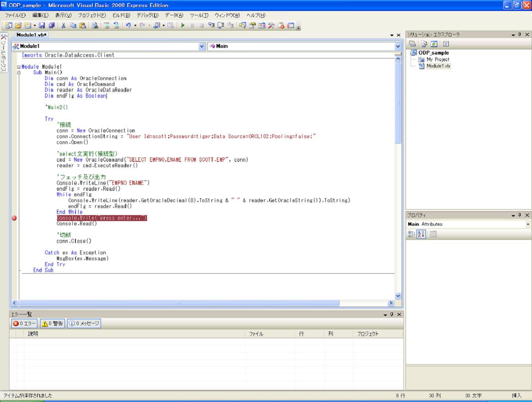Viewport: 532px width, 402px height.
Task: Toggle auto-hide pin on Error List panel
Action: (x=392, y=314)
